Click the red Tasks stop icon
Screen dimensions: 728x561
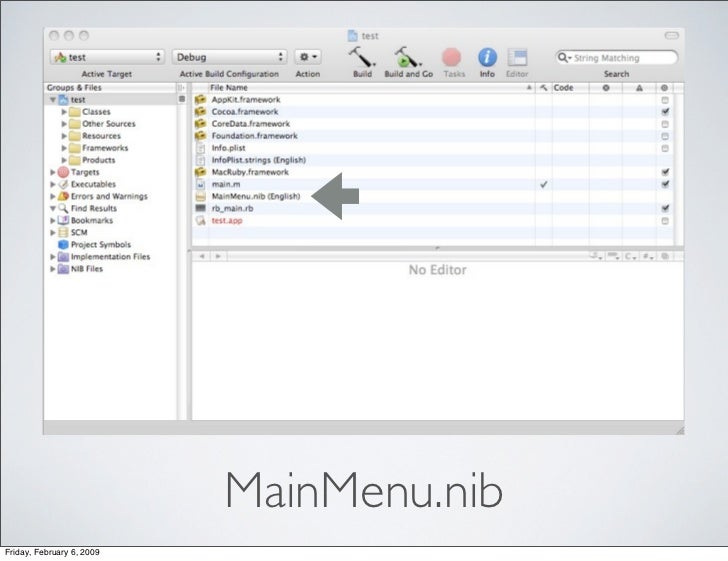451,58
